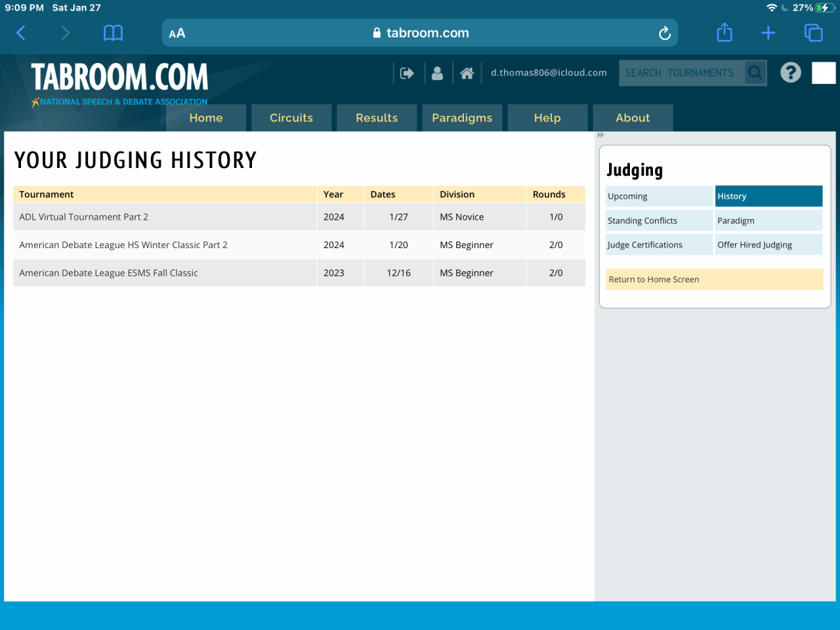Open Paradigm in Judging sidebar
Image resolution: width=840 pixels, height=630 pixels.
[768, 220]
